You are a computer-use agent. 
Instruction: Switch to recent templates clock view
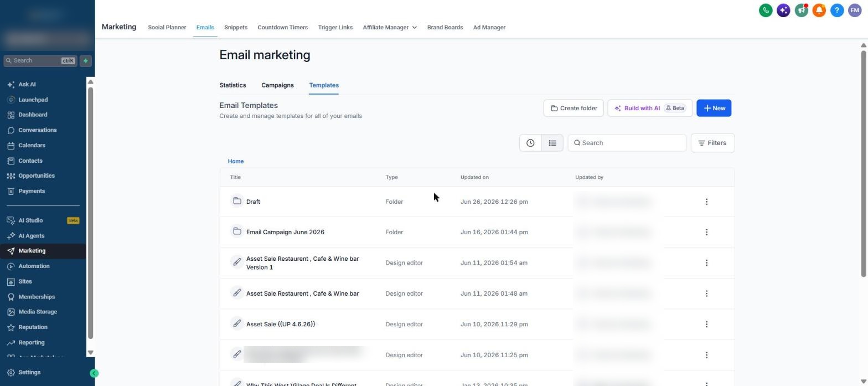tap(530, 143)
